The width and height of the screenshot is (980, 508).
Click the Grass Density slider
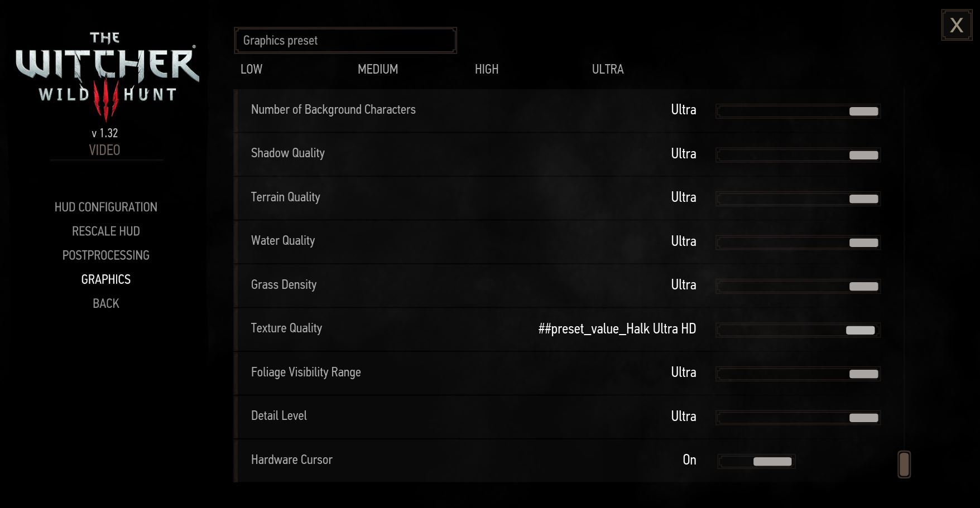point(798,286)
